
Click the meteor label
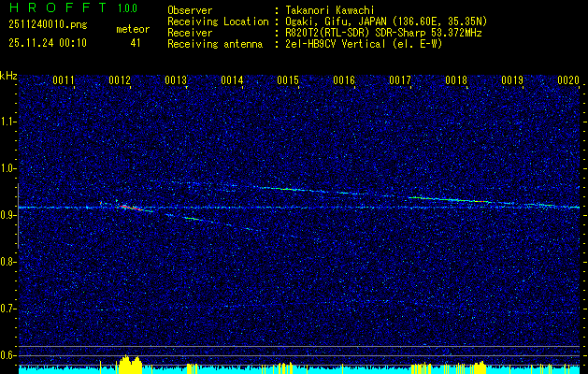point(133,29)
